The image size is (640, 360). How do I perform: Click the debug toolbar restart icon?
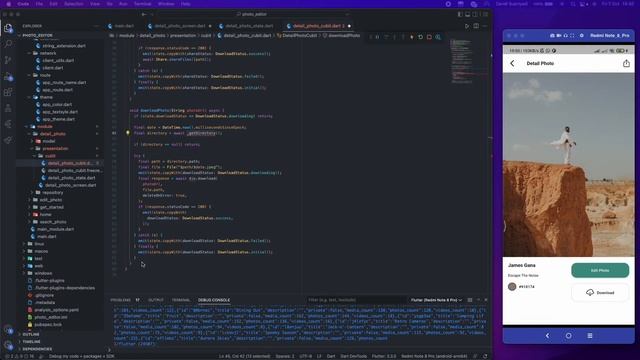420,37
